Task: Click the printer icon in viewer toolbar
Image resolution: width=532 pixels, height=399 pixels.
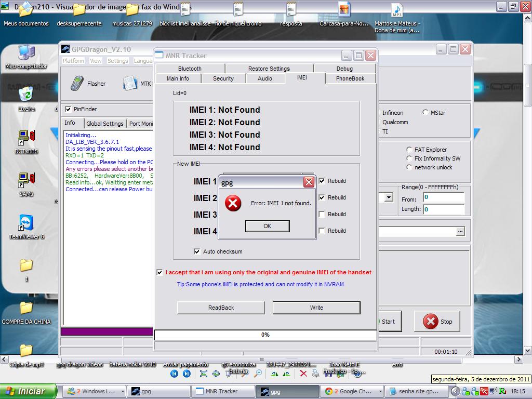Action: (x=316, y=374)
